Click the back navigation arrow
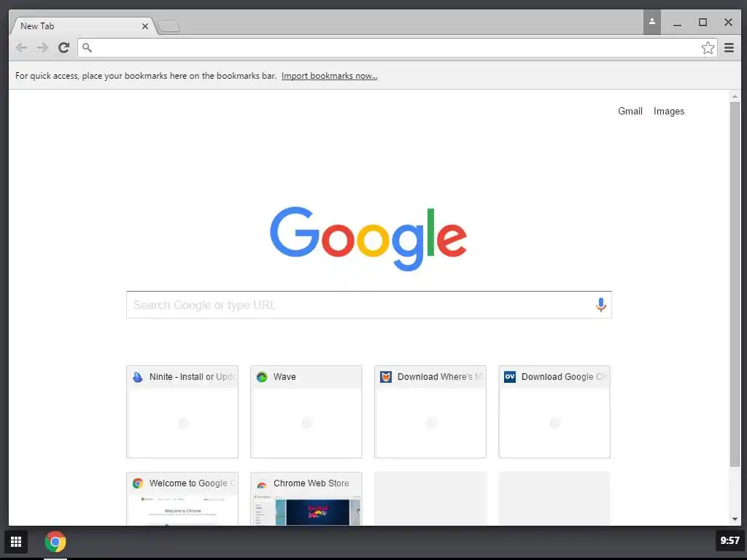The height and width of the screenshot is (560, 747). (21, 47)
